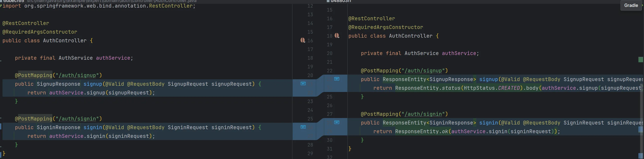This screenshot has width=644, height=159.
Task: Click RestController in the import statement
Action: (170, 6)
